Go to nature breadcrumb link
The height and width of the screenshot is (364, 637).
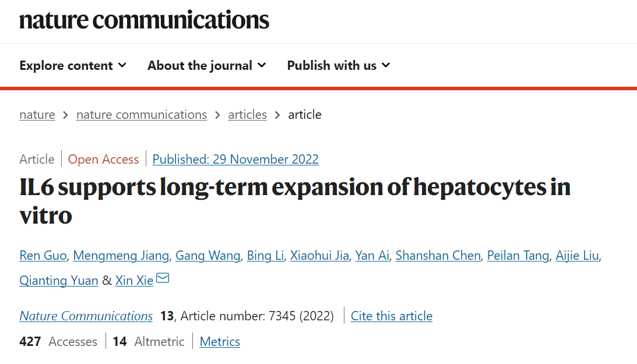(x=37, y=115)
